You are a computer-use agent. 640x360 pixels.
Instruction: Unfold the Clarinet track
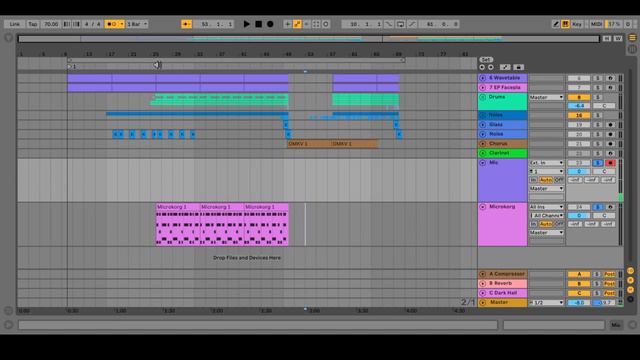click(x=482, y=153)
